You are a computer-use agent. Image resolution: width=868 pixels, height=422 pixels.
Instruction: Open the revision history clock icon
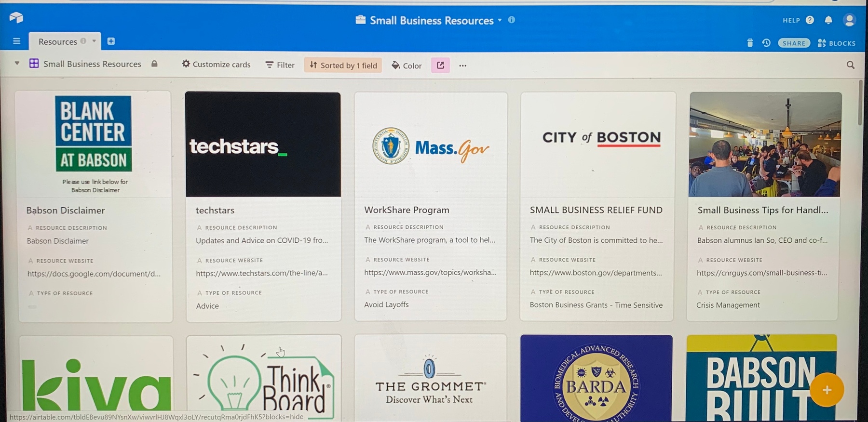click(x=766, y=43)
